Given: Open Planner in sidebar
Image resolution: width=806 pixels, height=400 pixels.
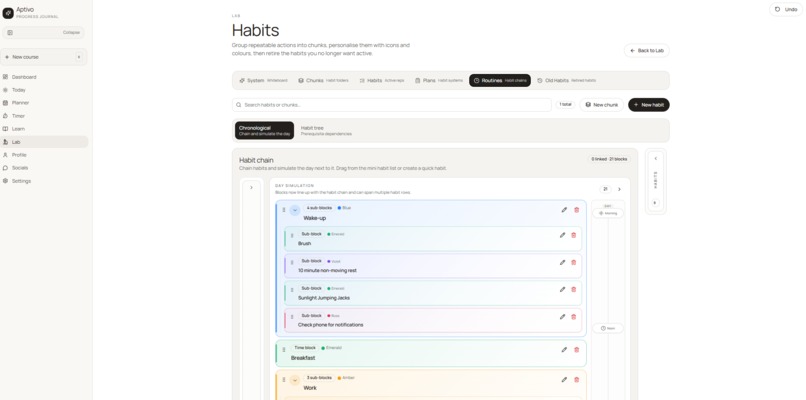Looking at the screenshot, I should [x=44, y=103].
